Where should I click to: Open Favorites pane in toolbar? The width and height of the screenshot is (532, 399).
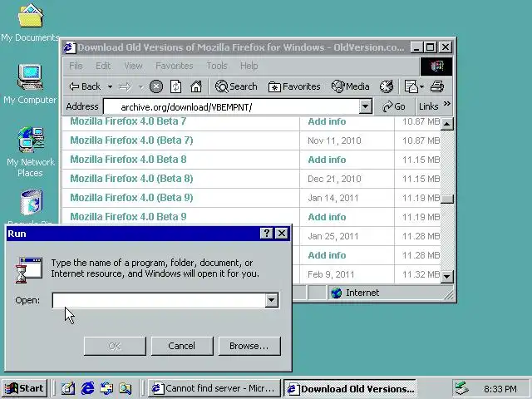click(x=293, y=86)
